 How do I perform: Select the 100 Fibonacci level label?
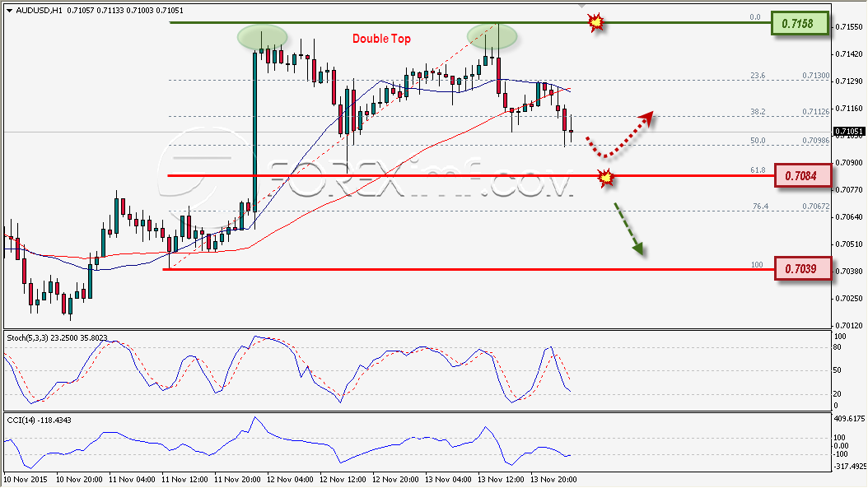point(757,264)
